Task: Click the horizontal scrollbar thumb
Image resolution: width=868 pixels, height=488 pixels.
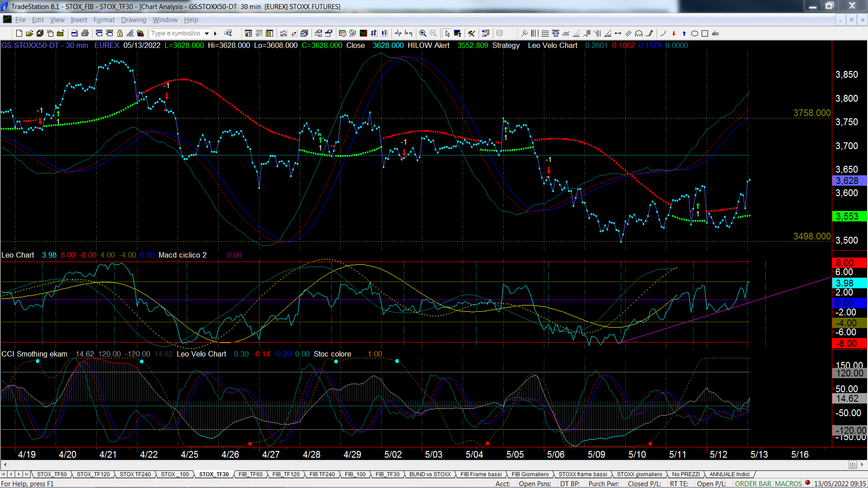Action: point(853,465)
